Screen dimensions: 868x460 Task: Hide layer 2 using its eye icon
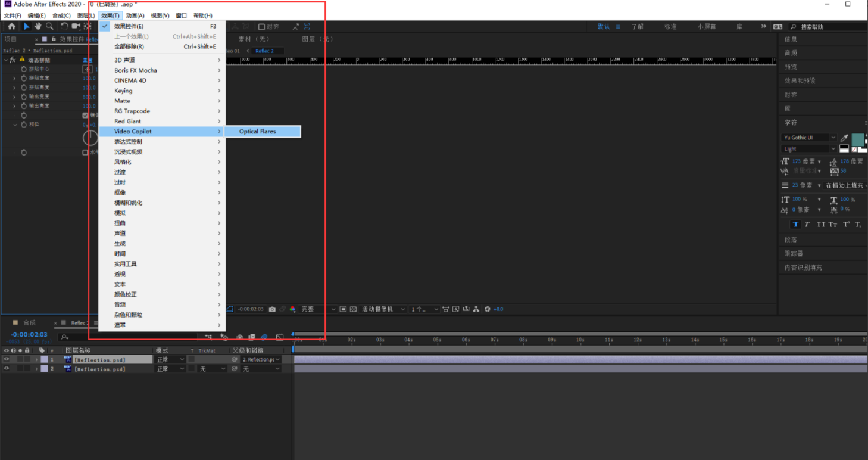click(7, 369)
